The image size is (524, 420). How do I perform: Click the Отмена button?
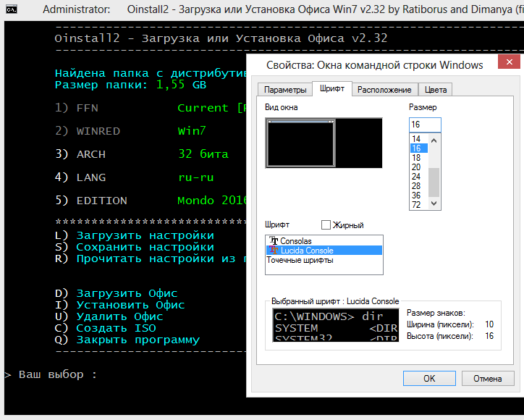(488, 378)
